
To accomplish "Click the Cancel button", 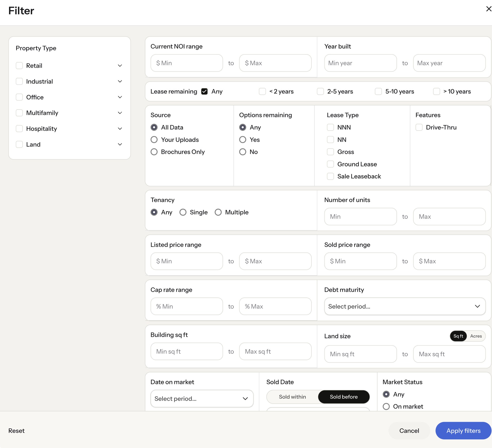I will click(x=409, y=431).
